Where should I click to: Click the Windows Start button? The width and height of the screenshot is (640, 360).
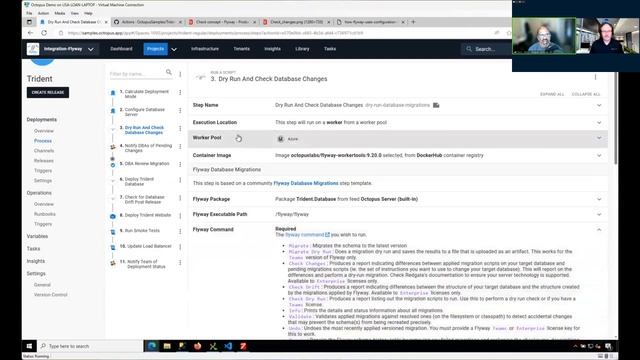pos(29,346)
